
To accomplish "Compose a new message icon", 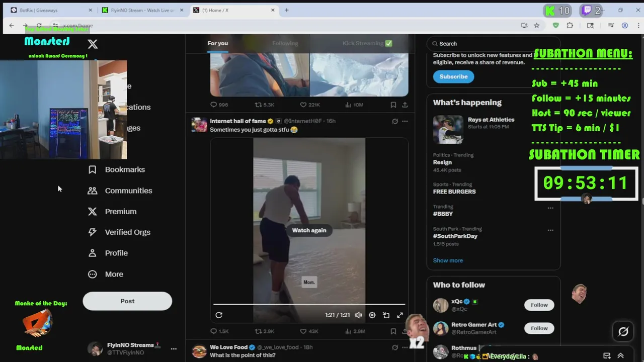I will (x=607, y=355).
